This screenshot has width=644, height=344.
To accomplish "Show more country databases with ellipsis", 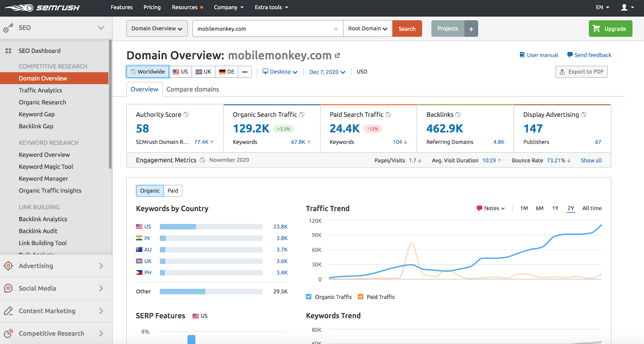I will coord(245,72).
